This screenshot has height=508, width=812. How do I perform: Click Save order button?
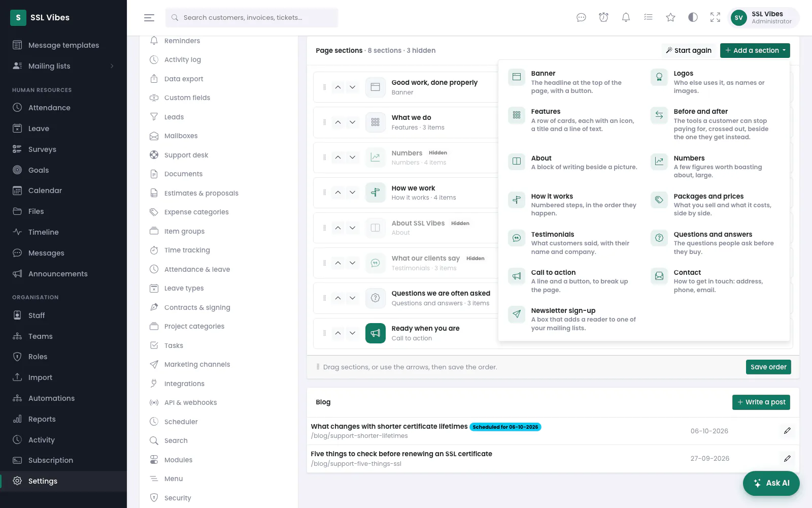[x=768, y=367]
